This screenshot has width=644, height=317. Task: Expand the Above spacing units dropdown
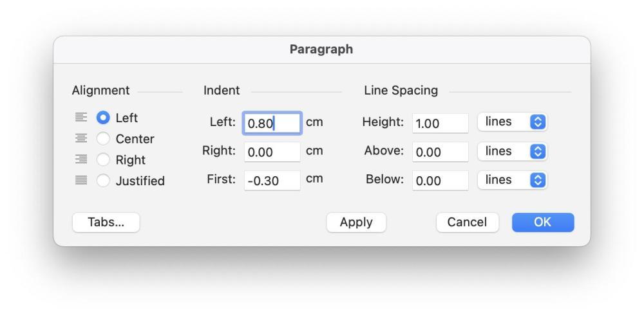pos(512,151)
